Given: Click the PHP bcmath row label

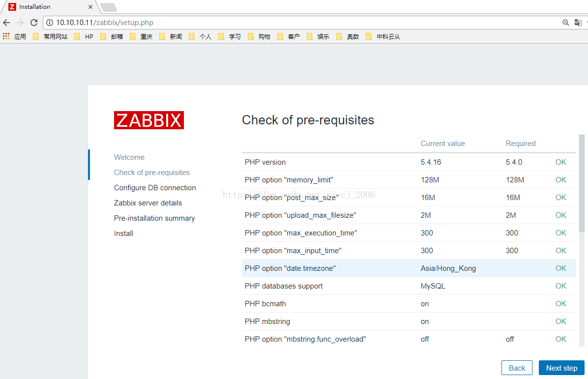Looking at the screenshot, I should coord(265,303).
